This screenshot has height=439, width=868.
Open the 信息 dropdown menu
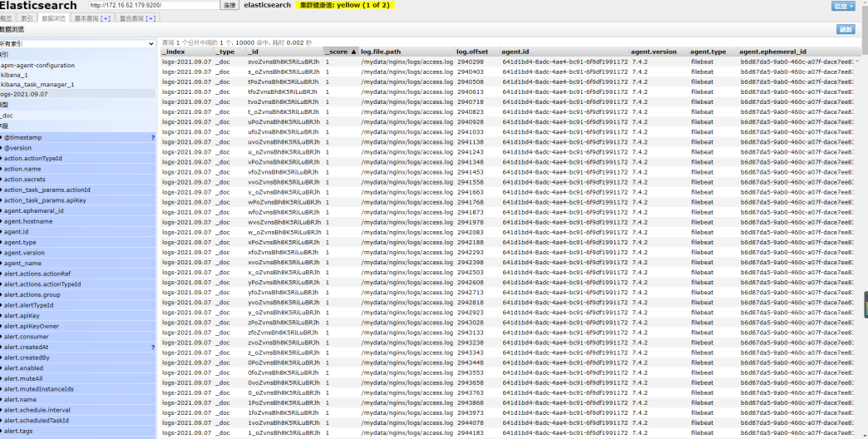842,6
